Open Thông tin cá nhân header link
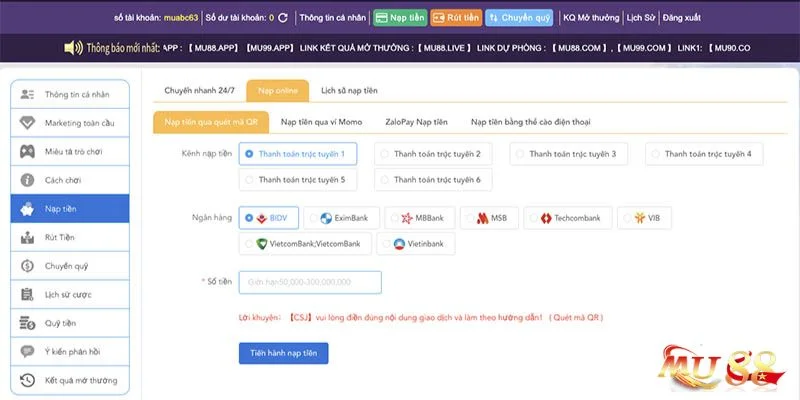The image size is (800, 400). [333, 18]
